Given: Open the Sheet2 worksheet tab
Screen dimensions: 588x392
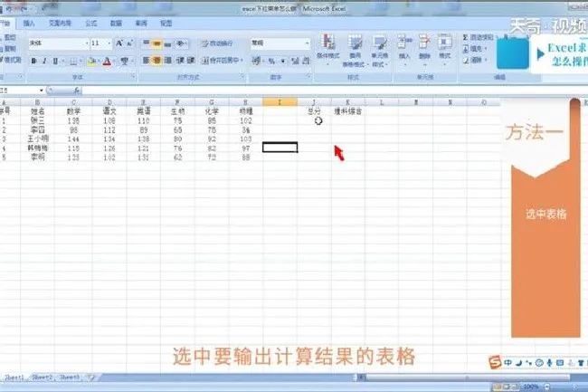Looking at the screenshot, I should [42, 378].
